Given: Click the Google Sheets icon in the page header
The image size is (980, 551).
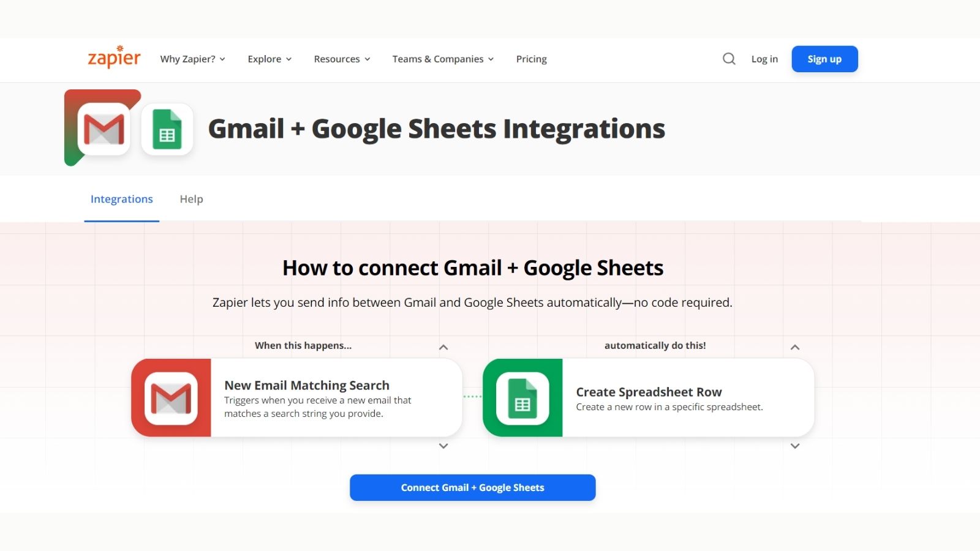Looking at the screenshot, I should tap(167, 129).
